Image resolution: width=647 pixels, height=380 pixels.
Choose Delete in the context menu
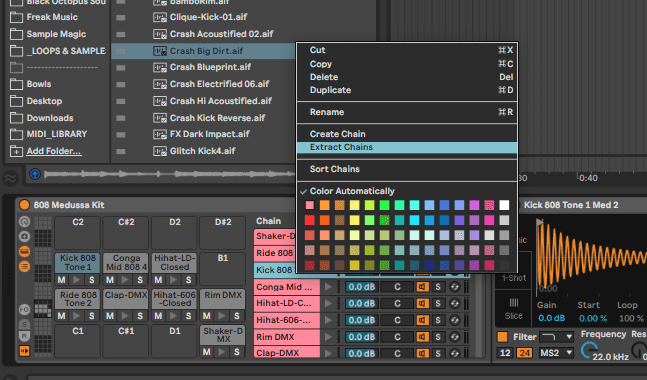407,77
